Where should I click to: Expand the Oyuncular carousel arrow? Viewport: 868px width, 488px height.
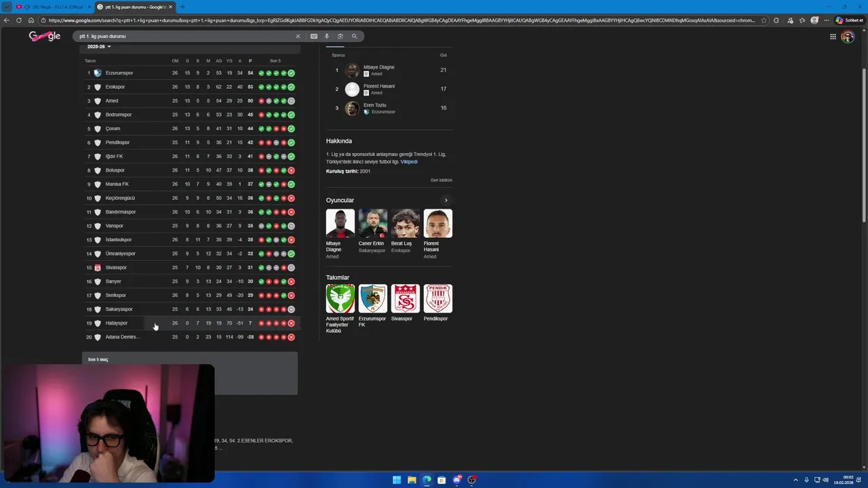(x=446, y=200)
